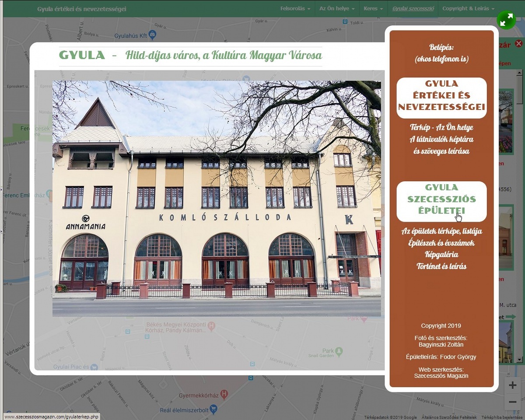Click the green fullscreen expand icon
The width and height of the screenshot is (525, 420).
point(506,20)
